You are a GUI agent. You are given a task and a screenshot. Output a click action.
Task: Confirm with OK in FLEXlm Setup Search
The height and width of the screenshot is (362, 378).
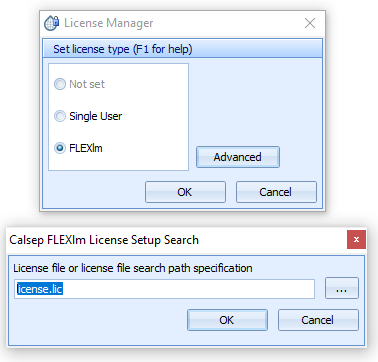tap(227, 320)
